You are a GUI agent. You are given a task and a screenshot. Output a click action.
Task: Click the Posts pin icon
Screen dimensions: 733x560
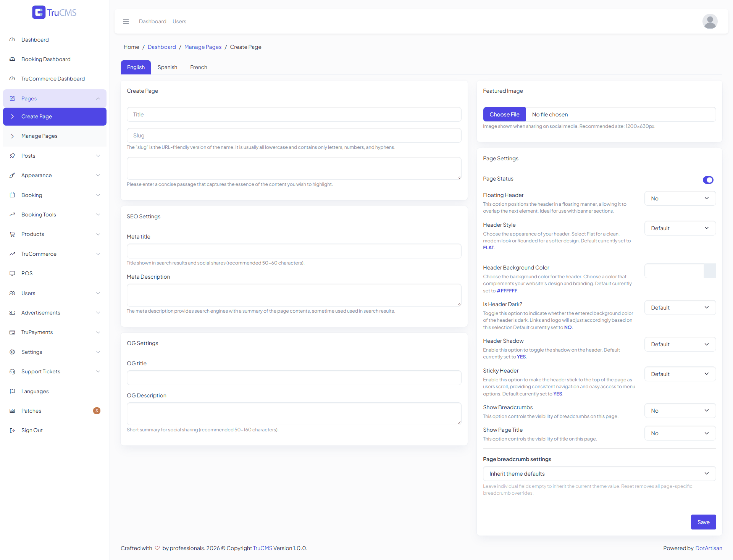pos(12,156)
